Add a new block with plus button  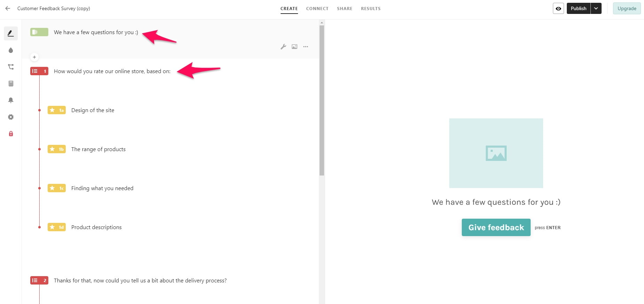click(x=34, y=57)
